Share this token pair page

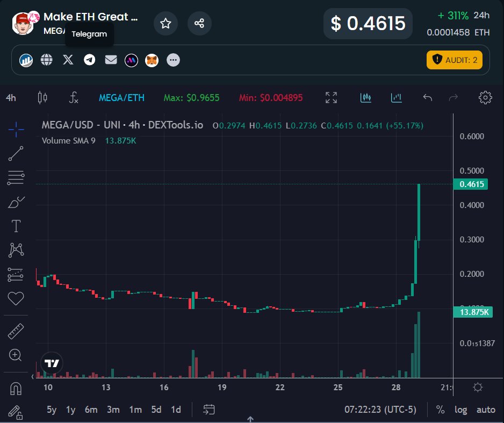(199, 23)
